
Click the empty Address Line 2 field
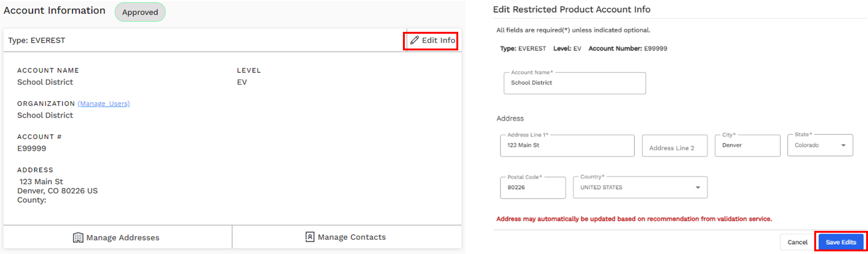pyautogui.click(x=674, y=146)
